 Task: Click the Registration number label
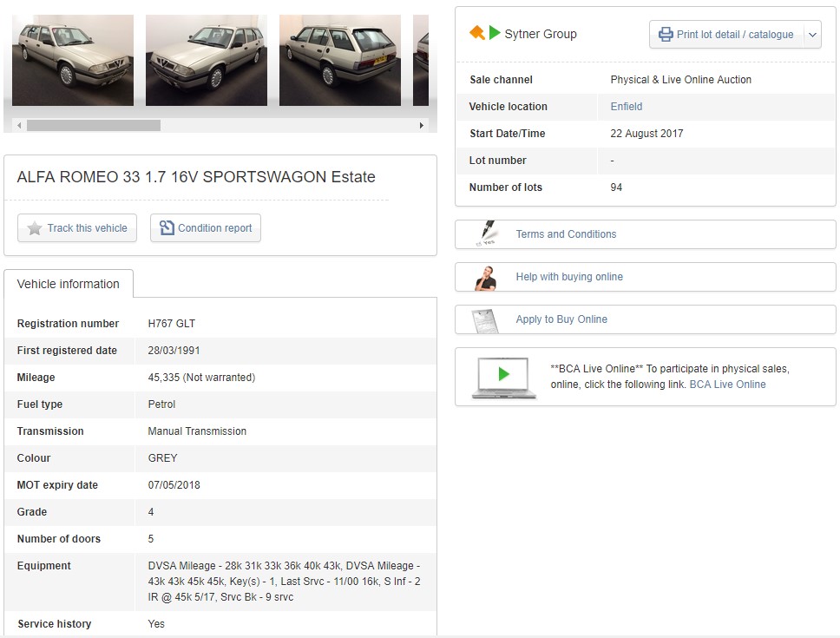(x=68, y=324)
